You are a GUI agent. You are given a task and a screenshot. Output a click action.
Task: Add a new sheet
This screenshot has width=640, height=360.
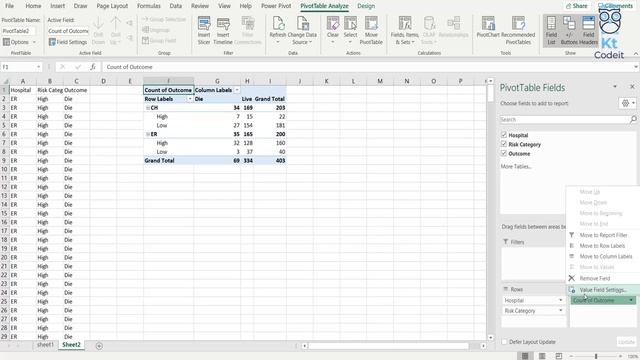tap(99, 346)
